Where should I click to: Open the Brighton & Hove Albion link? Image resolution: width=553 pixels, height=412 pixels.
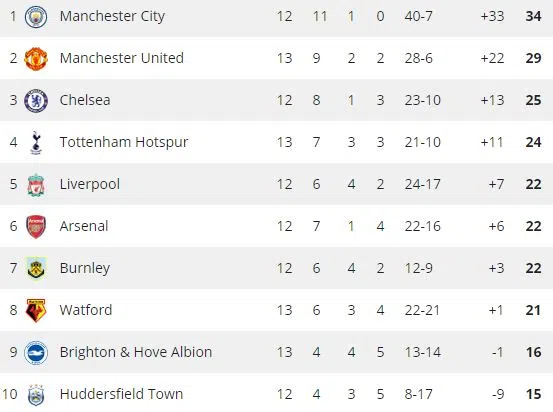coord(136,352)
